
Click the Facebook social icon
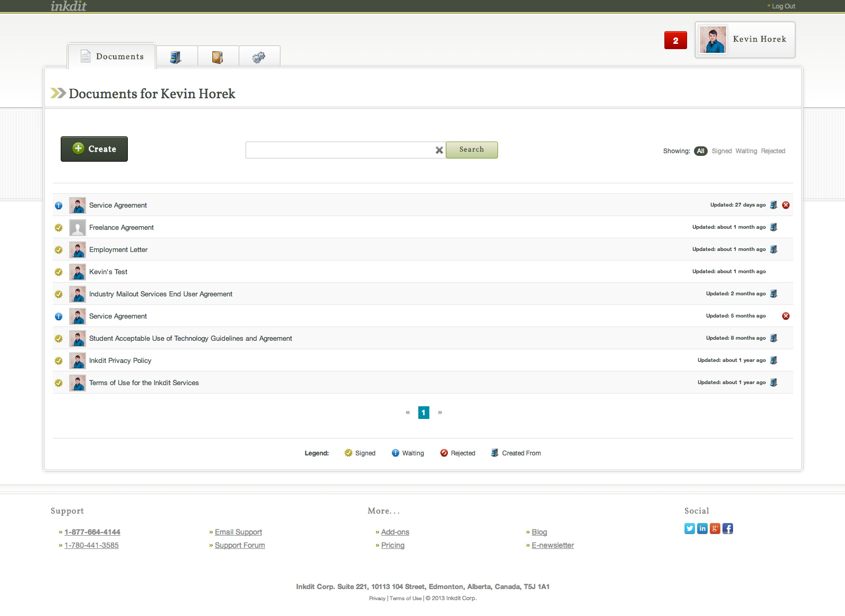coord(728,529)
